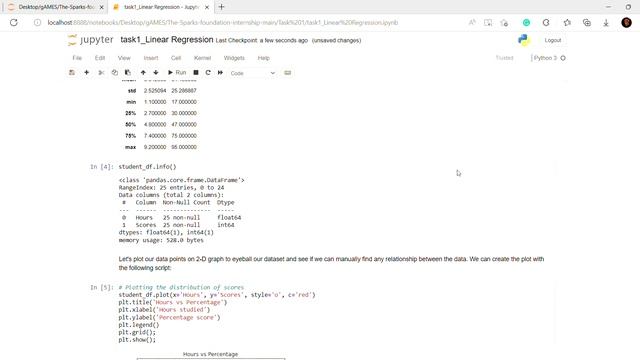
Task: Open the Collections icon
Action: 587,22
